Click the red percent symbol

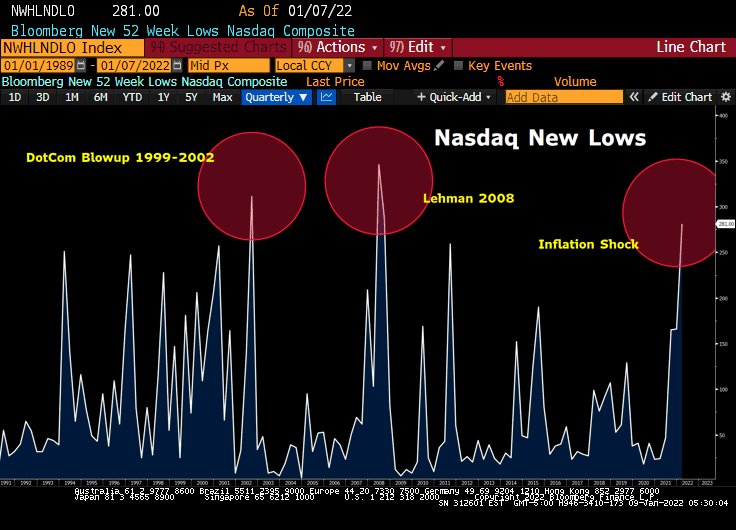coord(500,81)
